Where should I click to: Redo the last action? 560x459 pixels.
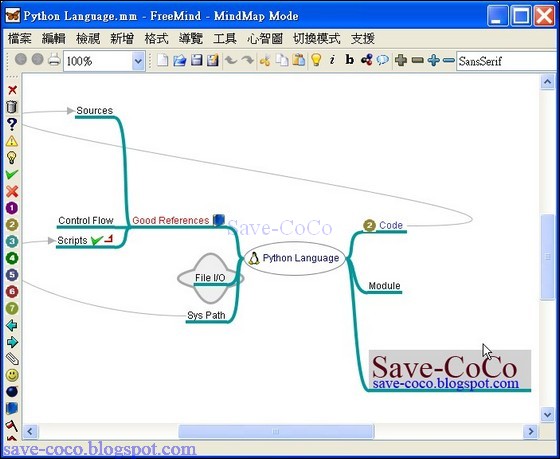[248, 60]
